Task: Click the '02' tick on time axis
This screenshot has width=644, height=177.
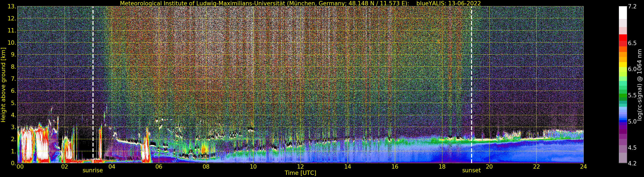Action: tap(65, 166)
